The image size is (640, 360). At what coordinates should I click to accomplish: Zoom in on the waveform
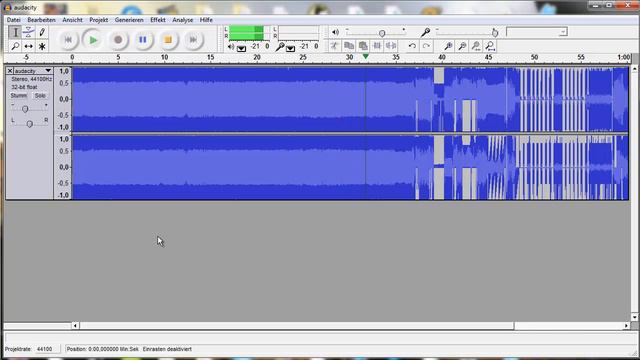448,46
